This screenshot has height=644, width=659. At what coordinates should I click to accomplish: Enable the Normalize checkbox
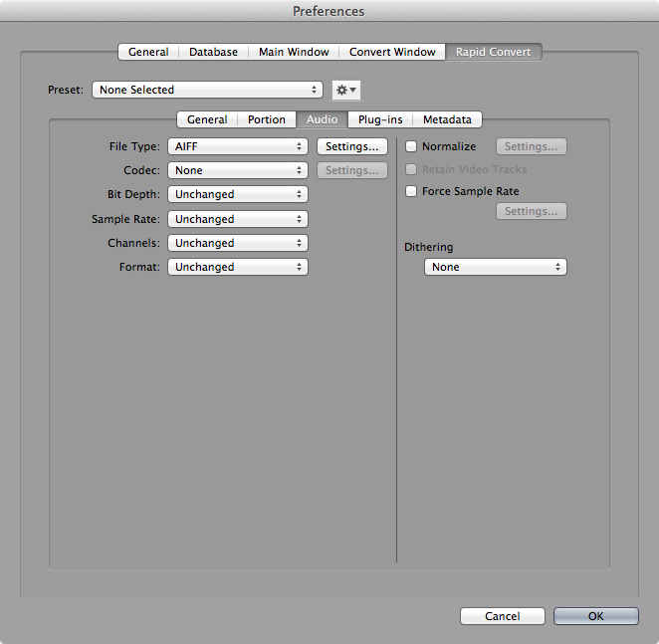point(411,147)
